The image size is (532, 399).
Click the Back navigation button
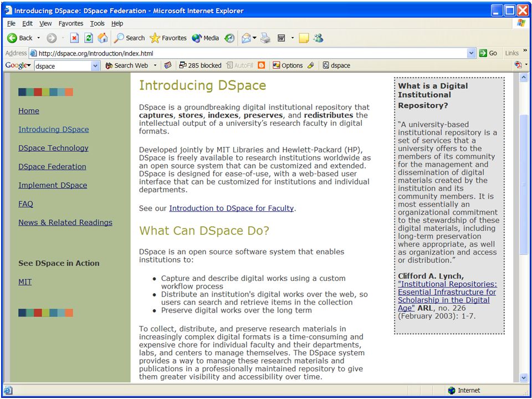click(x=20, y=38)
